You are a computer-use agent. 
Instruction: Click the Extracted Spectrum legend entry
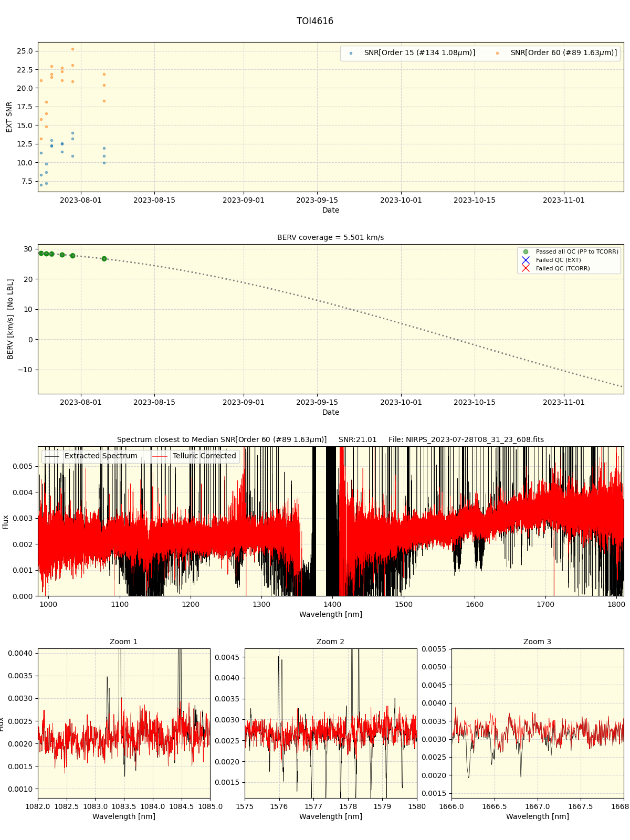[91, 456]
